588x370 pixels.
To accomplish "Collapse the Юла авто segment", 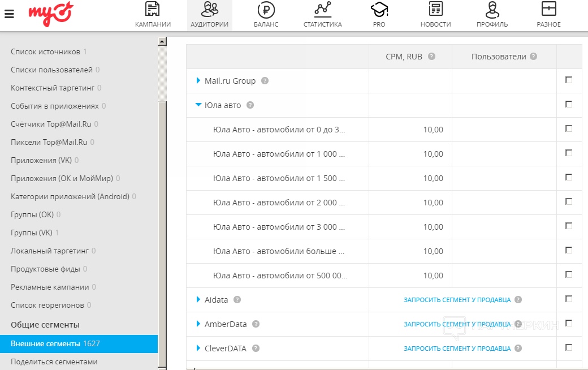I will [198, 105].
